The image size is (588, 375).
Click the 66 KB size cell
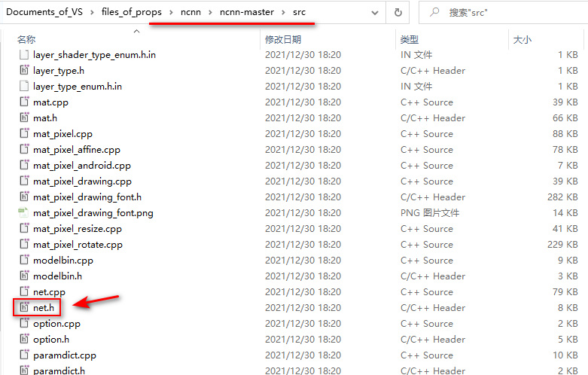point(565,117)
